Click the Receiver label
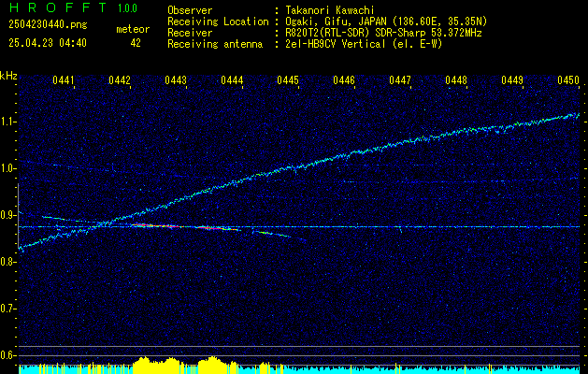This screenshot has height=374, width=588. pyautogui.click(x=190, y=33)
